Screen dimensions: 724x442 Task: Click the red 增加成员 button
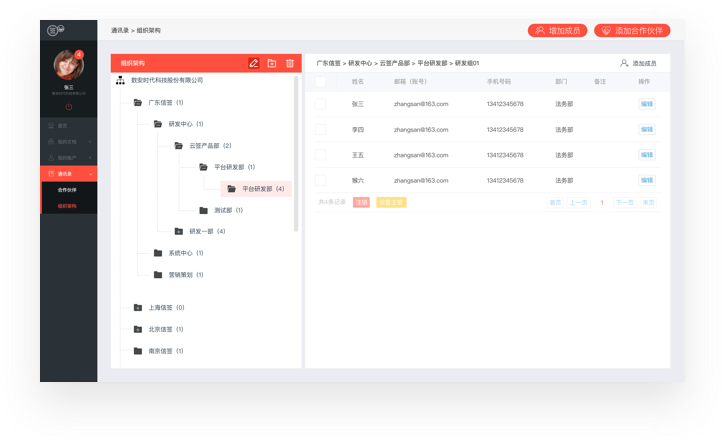(x=558, y=31)
